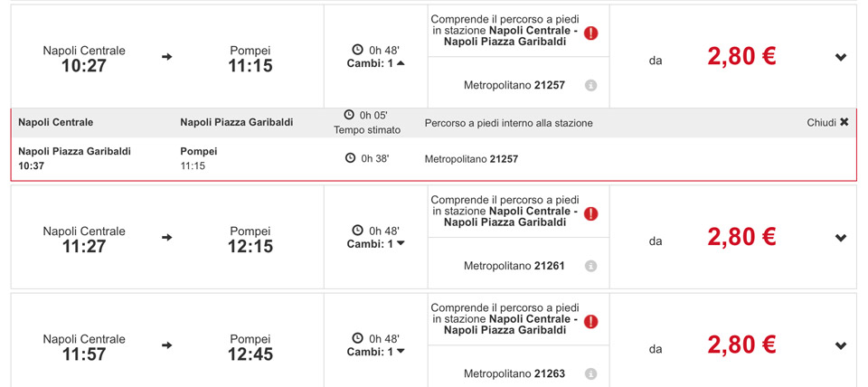Select the 12:15 Pompei arrival time
This screenshot has height=387, width=868.
click(x=250, y=246)
